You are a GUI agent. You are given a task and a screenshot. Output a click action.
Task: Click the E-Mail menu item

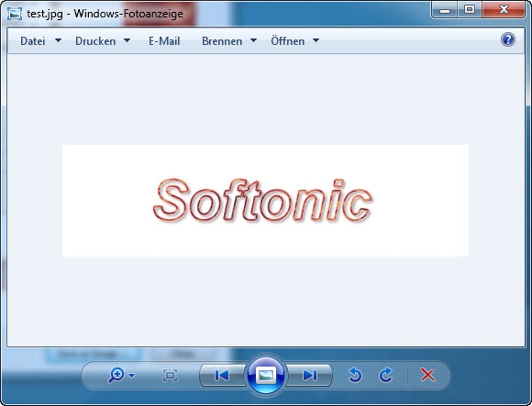pos(164,41)
